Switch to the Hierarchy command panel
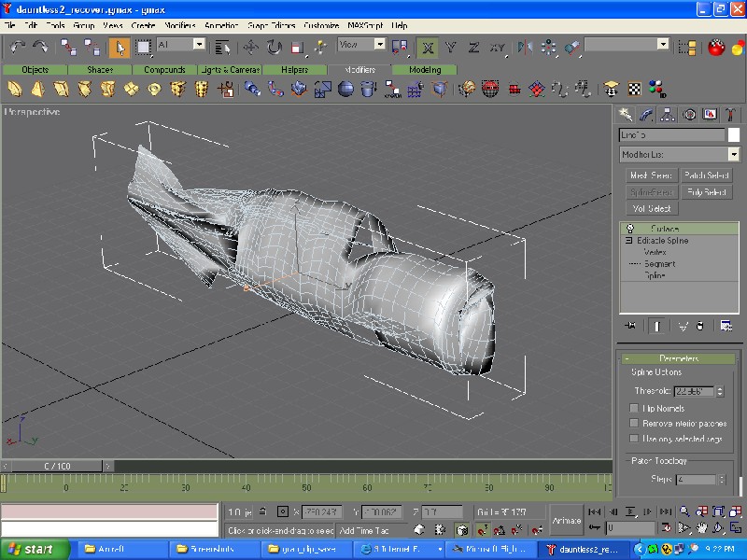This screenshot has width=747, height=560. [668, 114]
